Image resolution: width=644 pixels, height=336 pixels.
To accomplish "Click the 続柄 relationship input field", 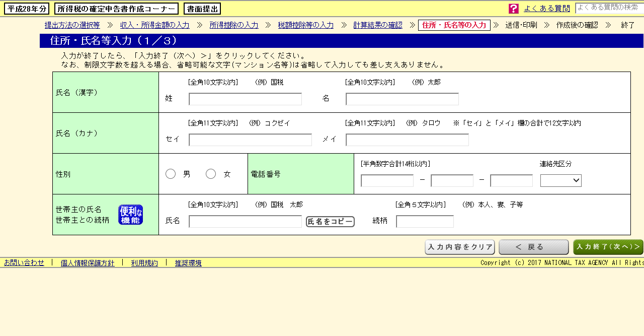I will point(425,222).
